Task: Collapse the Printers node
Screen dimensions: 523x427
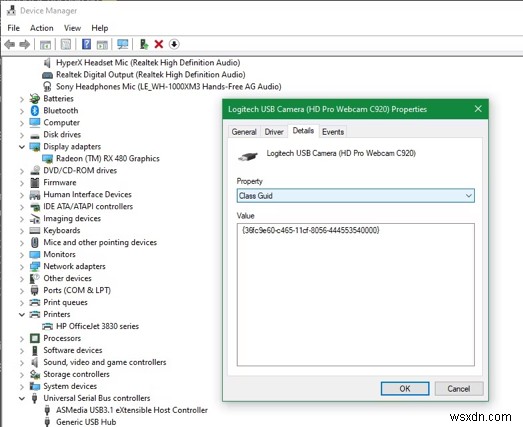Action: [22, 314]
